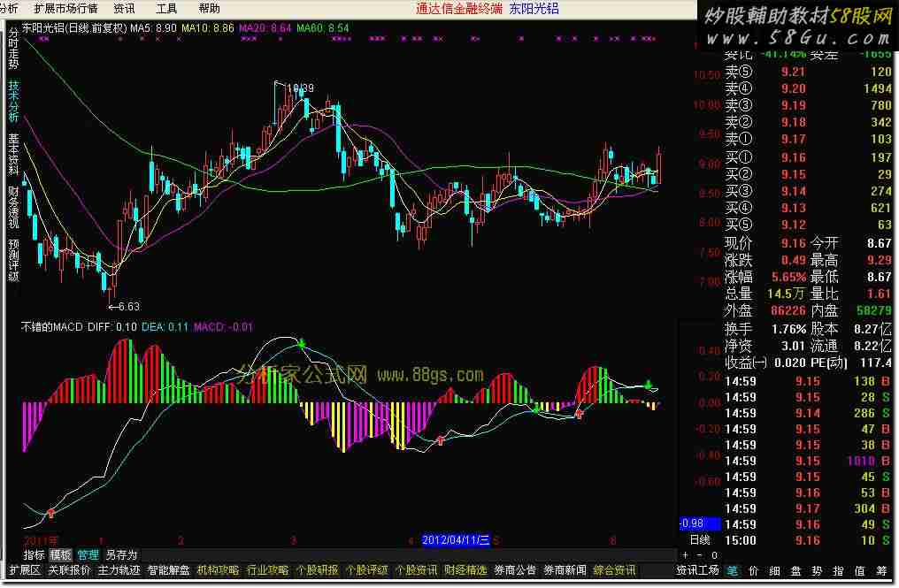Select the 财经精选 tab
Image resolution: width=899 pixels, height=588 pixels.
(465, 570)
